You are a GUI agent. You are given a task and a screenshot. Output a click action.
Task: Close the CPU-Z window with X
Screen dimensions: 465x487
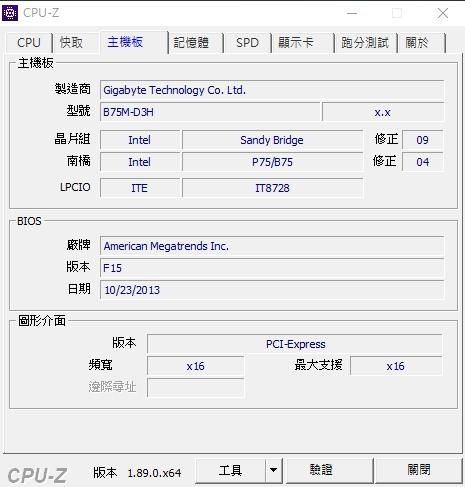pos(443,13)
